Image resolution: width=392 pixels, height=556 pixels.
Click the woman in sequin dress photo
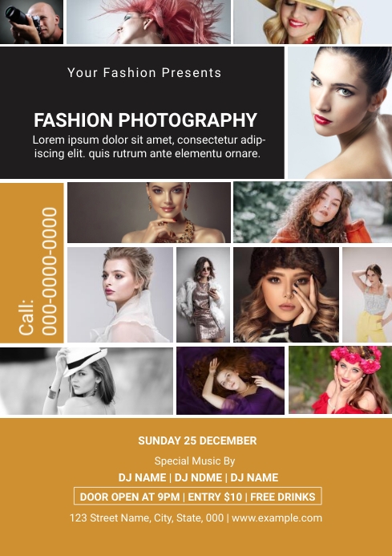(x=203, y=294)
